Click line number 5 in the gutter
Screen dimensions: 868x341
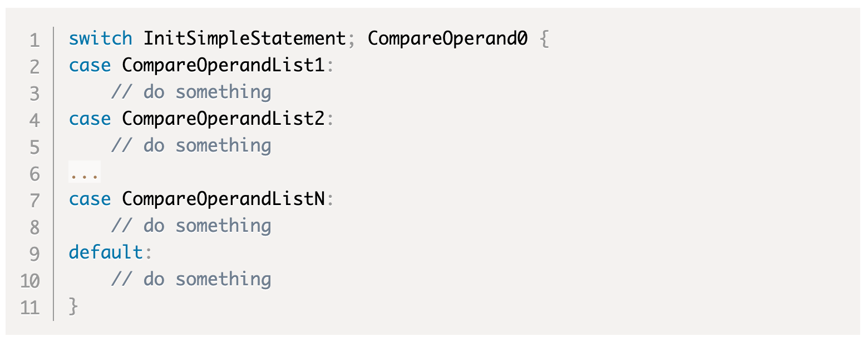point(34,147)
